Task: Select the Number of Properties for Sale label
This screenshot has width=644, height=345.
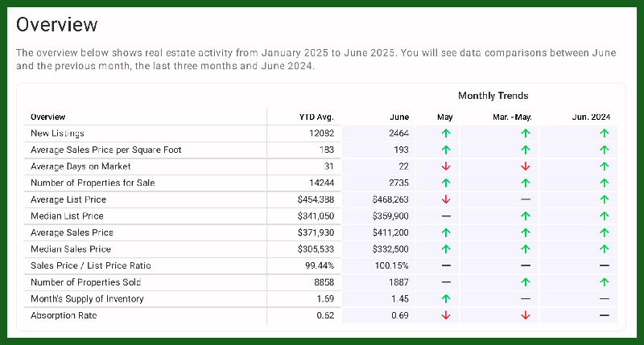Action: pos(93,183)
